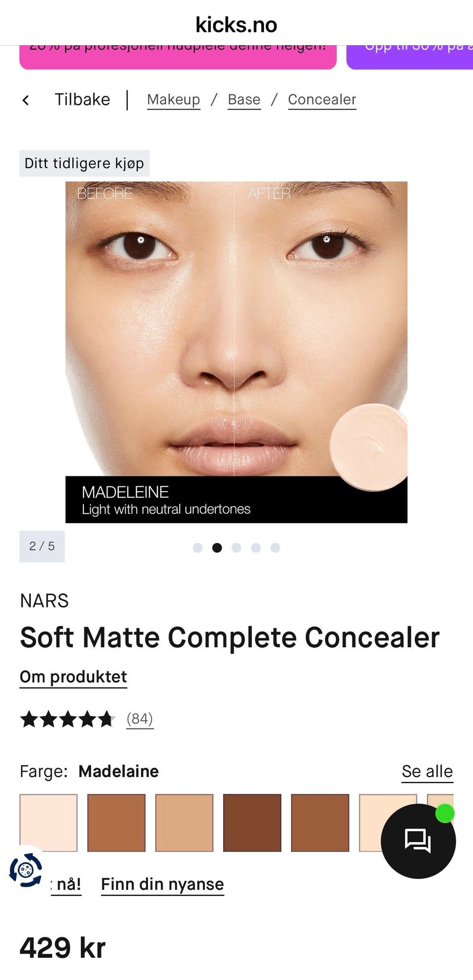Screen dimensions: 473x980
Task: Open the chat bubble icon
Action: point(418,841)
